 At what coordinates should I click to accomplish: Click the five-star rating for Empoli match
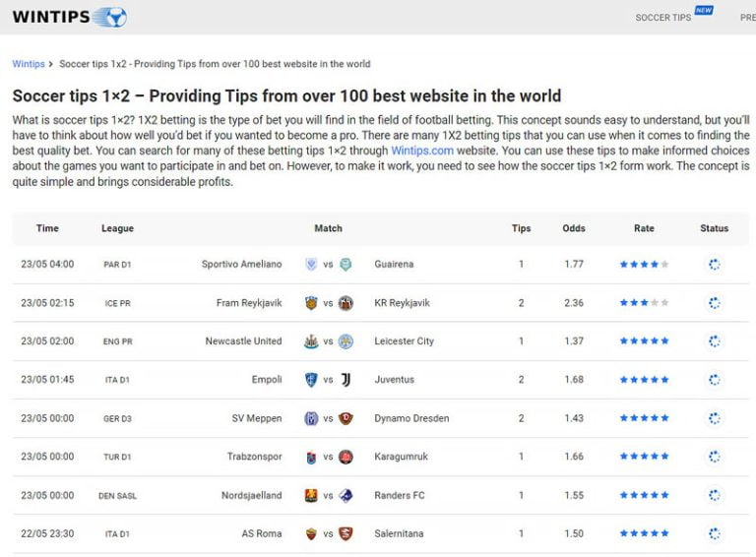[644, 380]
